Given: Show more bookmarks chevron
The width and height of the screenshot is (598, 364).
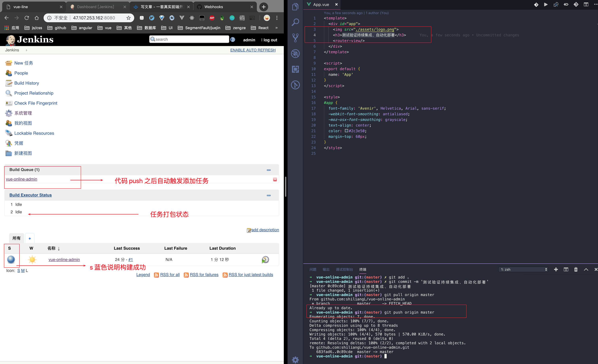Looking at the screenshot, I should [276, 28].
